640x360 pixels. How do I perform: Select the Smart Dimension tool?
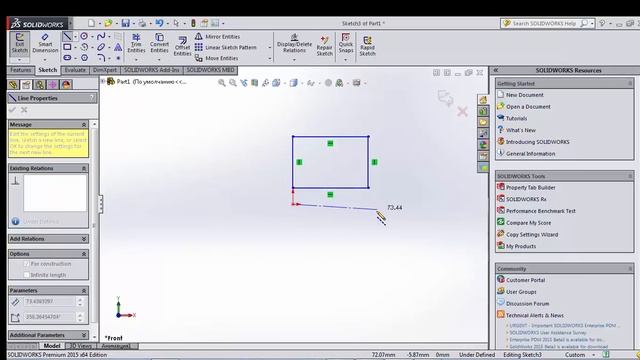click(45, 43)
